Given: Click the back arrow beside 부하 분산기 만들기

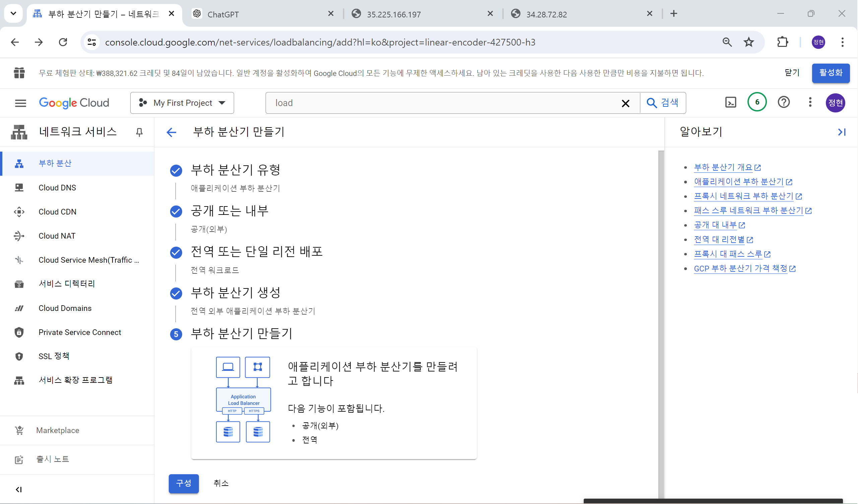Looking at the screenshot, I should (171, 132).
